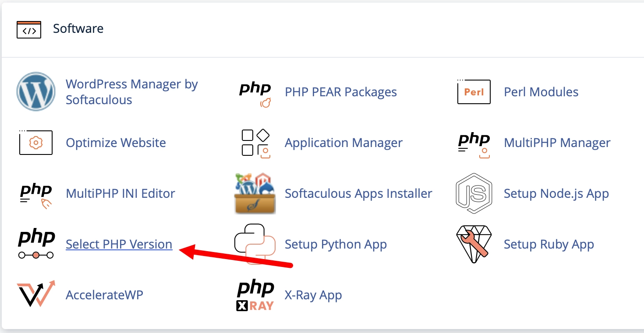The width and height of the screenshot is (644, 333).
Task: Open the X-Ray App link
Action: pos(313,295)
